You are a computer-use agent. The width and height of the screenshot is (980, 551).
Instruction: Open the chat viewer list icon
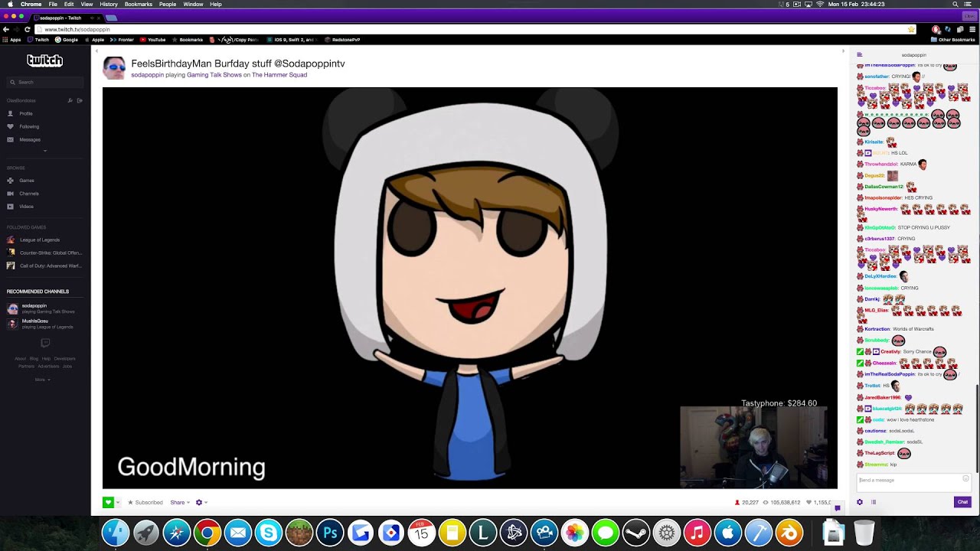coord(873,502)
